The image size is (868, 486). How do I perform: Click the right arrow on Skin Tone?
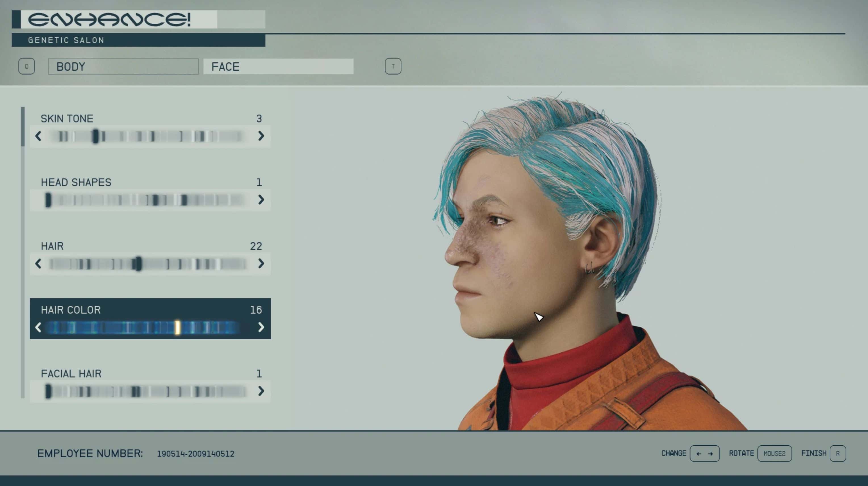pos(261,136)
